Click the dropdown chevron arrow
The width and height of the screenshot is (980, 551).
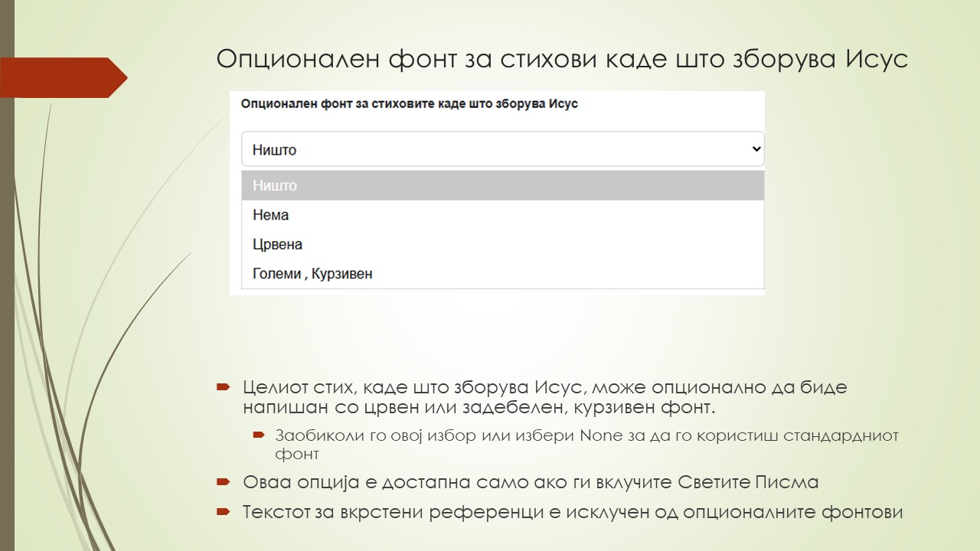coord(756,149)
